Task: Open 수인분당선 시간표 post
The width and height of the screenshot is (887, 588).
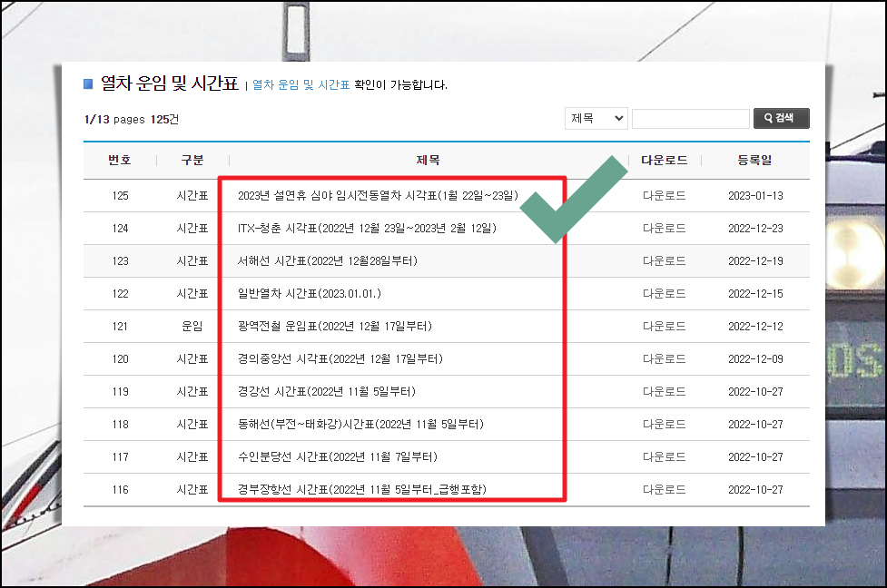Action: 338,456
